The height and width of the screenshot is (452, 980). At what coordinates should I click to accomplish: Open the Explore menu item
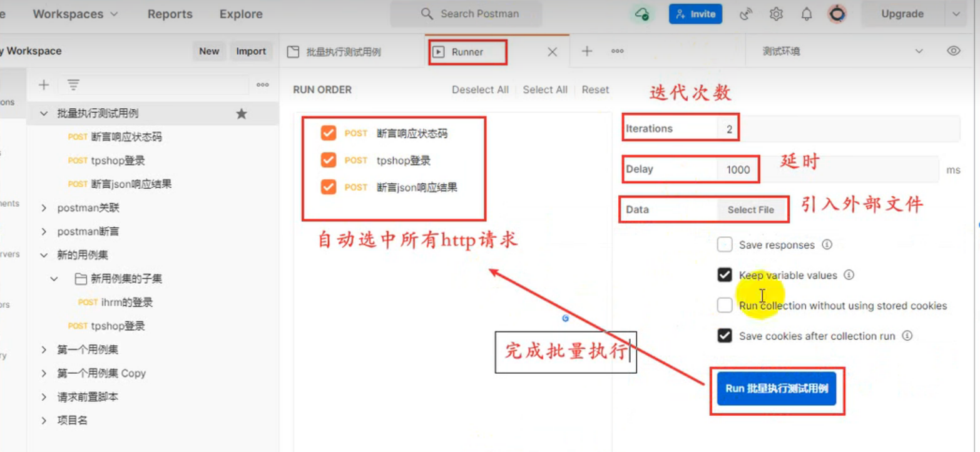[241, 14]
